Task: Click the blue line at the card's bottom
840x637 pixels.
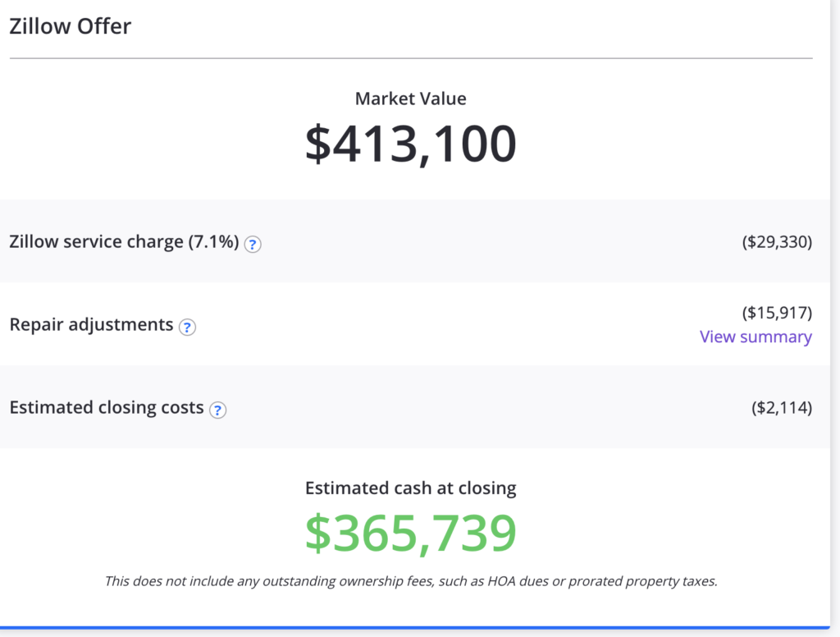Action: coord(414,627)
